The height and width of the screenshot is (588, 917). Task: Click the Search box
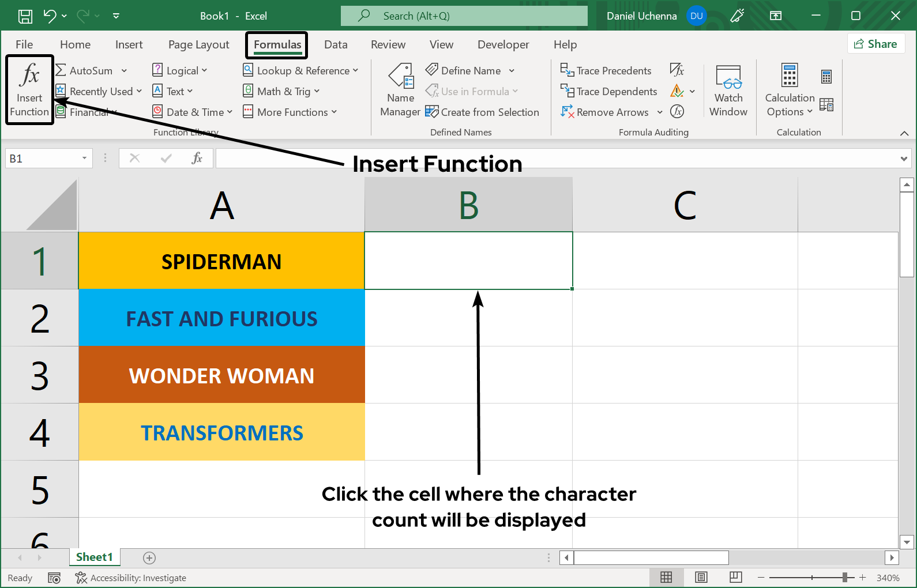point(464,16)
